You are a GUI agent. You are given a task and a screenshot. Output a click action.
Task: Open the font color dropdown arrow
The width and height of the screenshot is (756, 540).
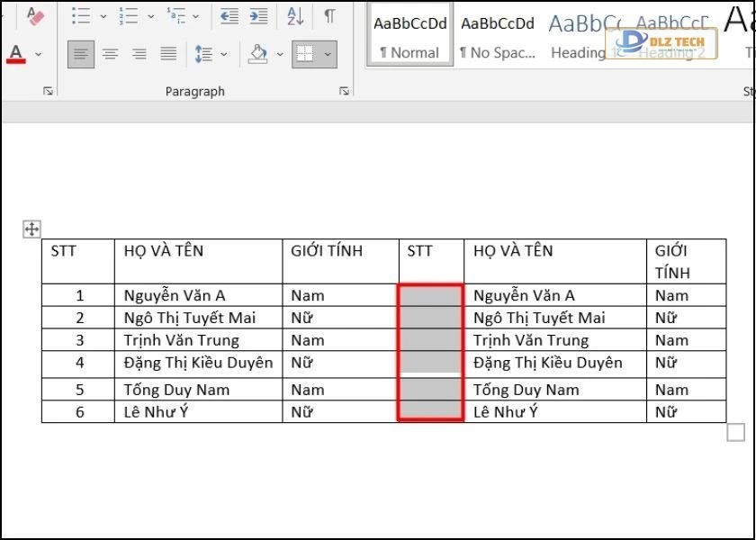(x=38, y=54)
